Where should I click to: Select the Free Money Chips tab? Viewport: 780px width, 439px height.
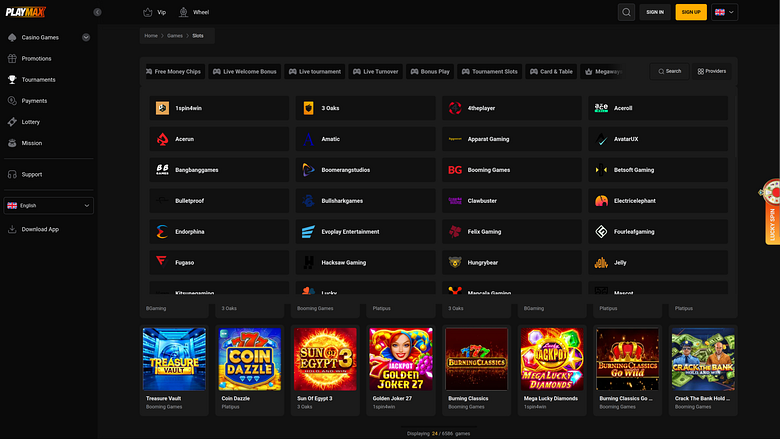pos(174,72)
